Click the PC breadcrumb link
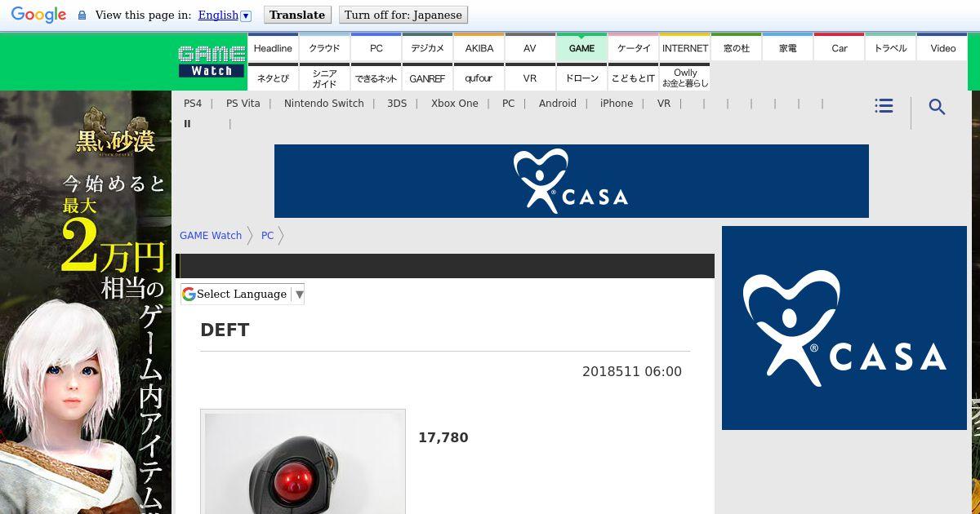This screenshot has width=980, height=514. 267,236
